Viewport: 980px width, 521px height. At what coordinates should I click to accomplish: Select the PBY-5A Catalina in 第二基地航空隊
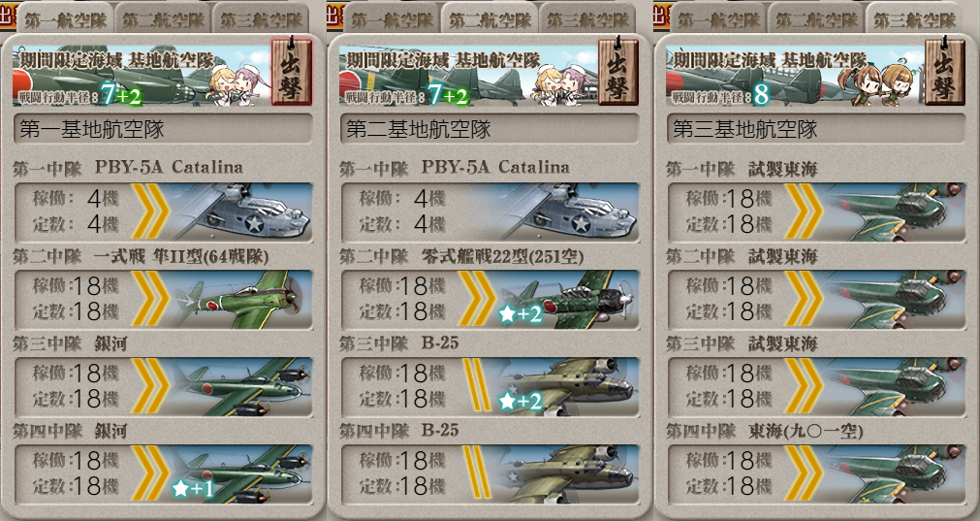point(490,212)
